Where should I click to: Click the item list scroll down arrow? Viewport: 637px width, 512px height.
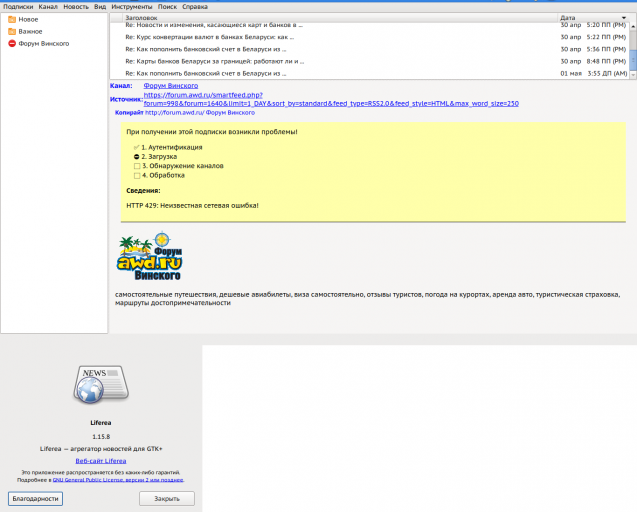(x=633, y=75)
